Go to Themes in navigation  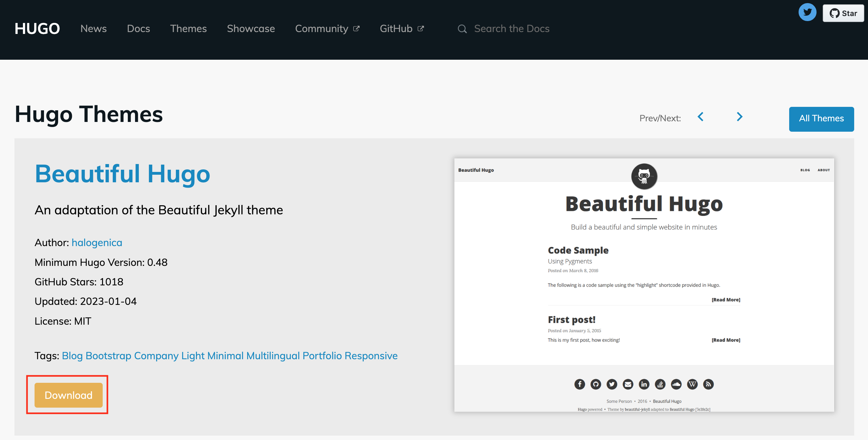click(188, 29)
